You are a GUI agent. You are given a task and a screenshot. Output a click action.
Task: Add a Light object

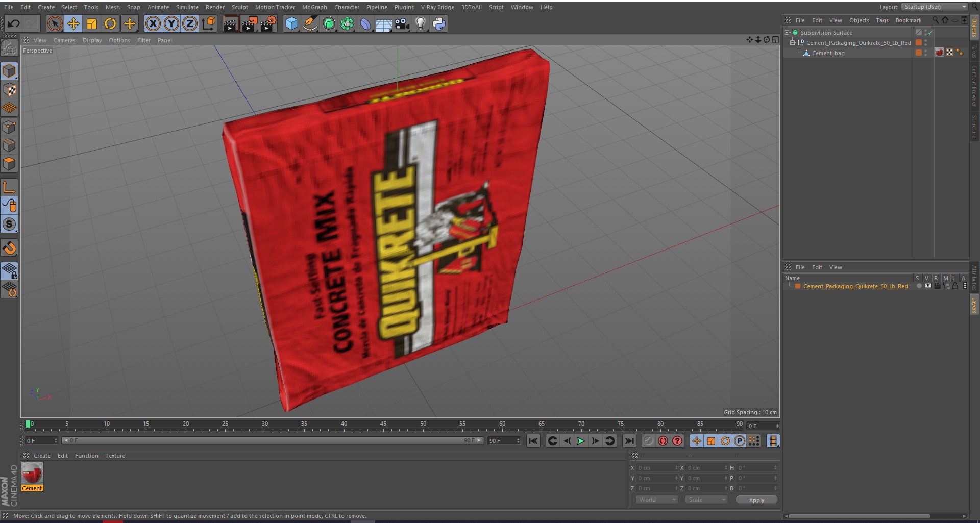click(x=420, y=23)
